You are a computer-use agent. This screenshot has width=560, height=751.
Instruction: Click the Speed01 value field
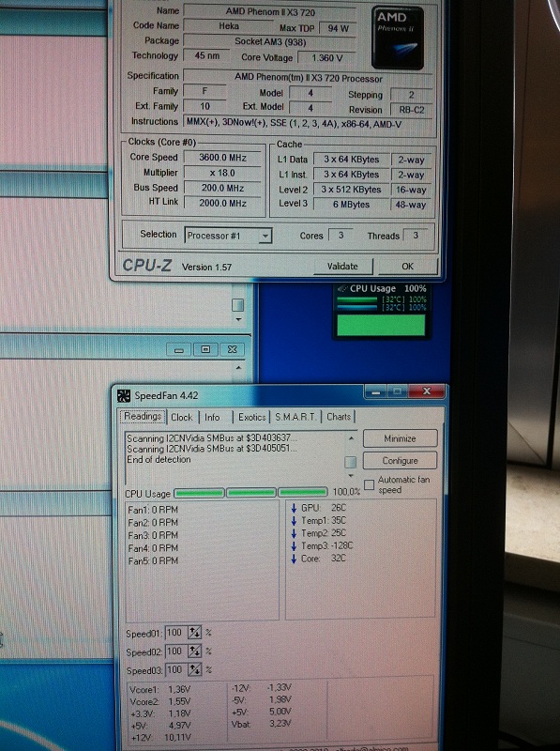(x=175, y=633)
